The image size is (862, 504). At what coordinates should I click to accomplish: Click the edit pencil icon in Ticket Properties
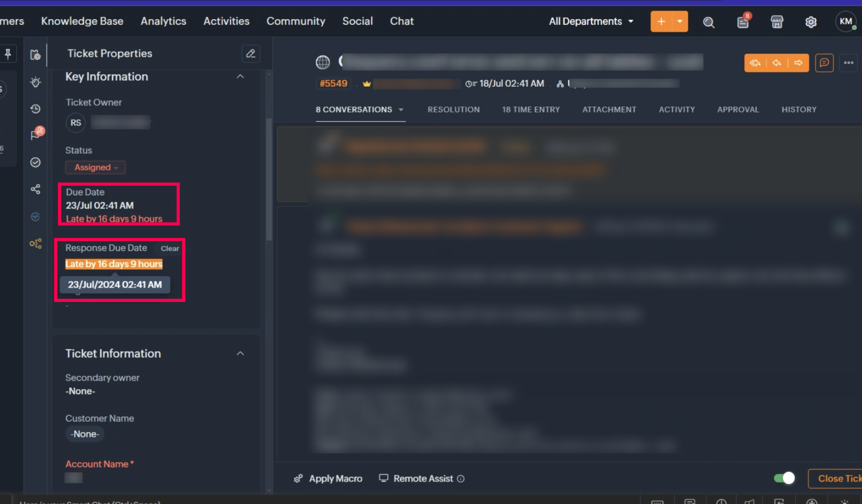(x=251, y=53)
